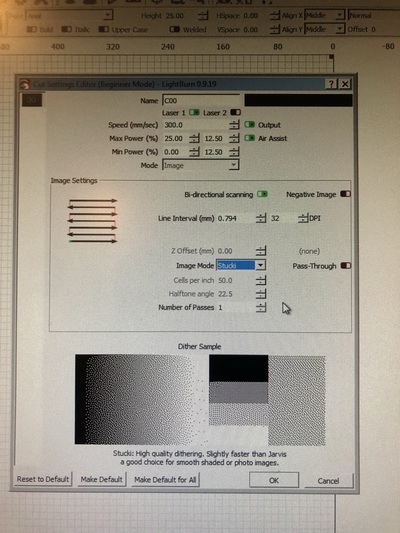The image size is (400, 533).
Task: Click the OK button
Action: (274, 480)
